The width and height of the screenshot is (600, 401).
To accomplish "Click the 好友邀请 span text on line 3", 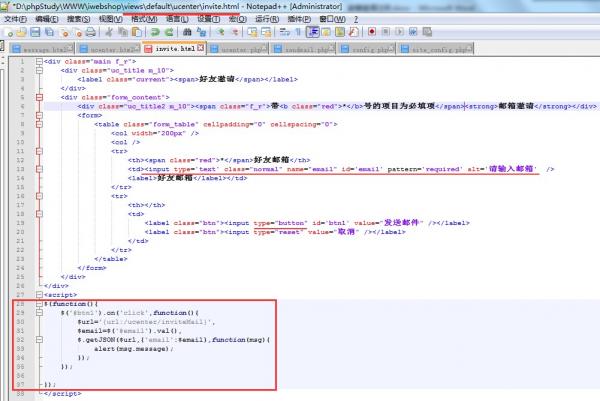I will 217,79.
